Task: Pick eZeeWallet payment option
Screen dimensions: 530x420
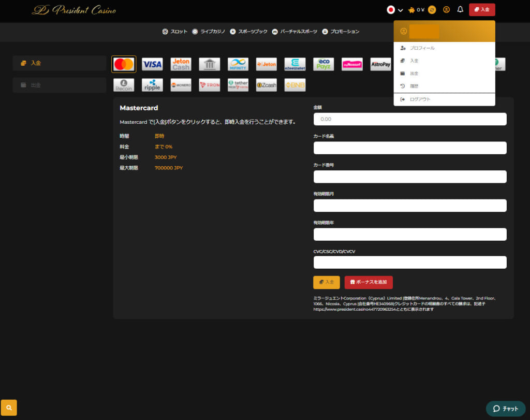Action: coord(295,64)
